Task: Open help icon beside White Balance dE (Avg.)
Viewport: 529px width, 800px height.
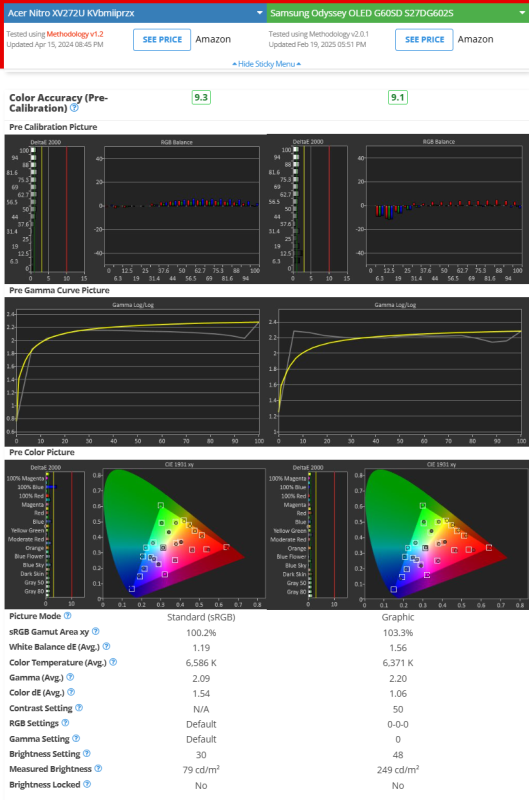Action: 106,646
